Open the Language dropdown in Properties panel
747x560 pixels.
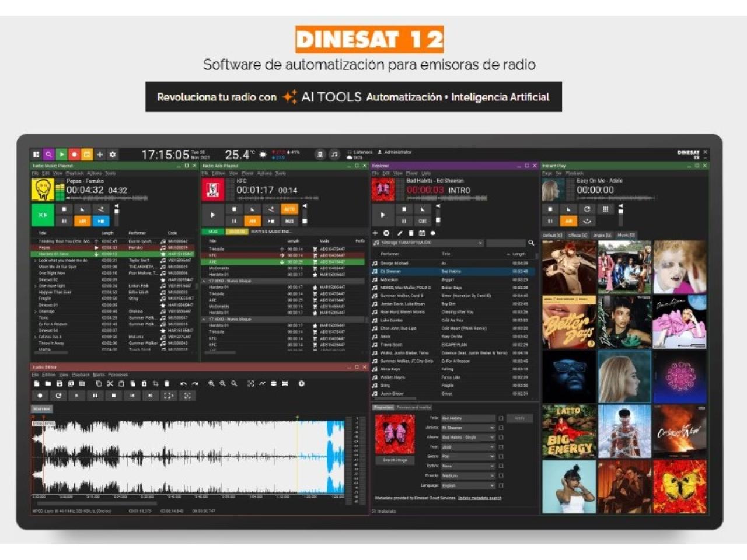click(x=468, y=485)
